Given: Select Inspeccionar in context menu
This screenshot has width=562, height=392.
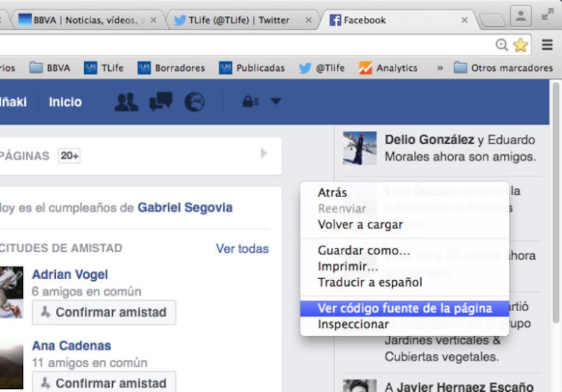Looking at the screenshot, I should point(353,324).
